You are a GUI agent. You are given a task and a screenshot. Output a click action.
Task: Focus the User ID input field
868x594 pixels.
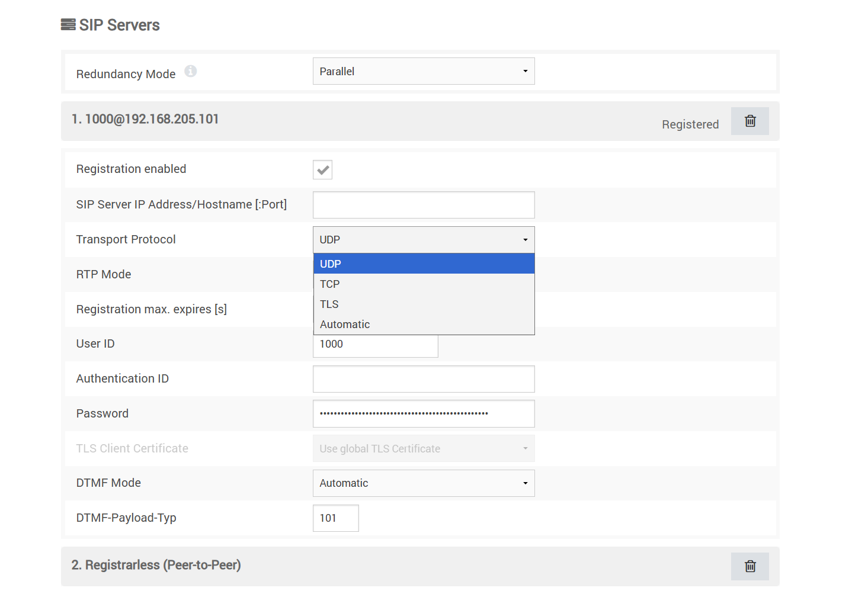(x=375, y=346)
